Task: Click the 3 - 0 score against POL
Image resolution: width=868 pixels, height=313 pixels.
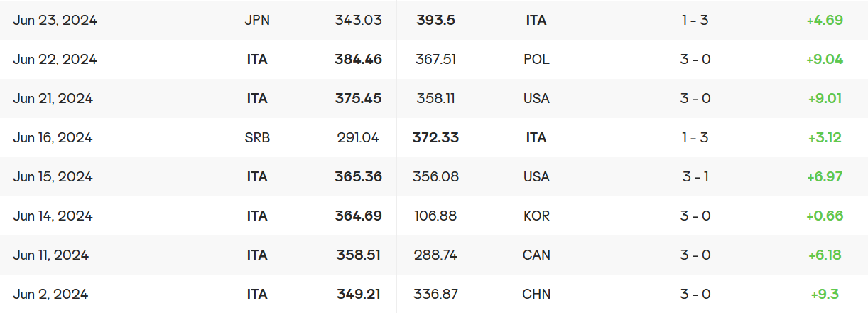Action: pos(695,60)
